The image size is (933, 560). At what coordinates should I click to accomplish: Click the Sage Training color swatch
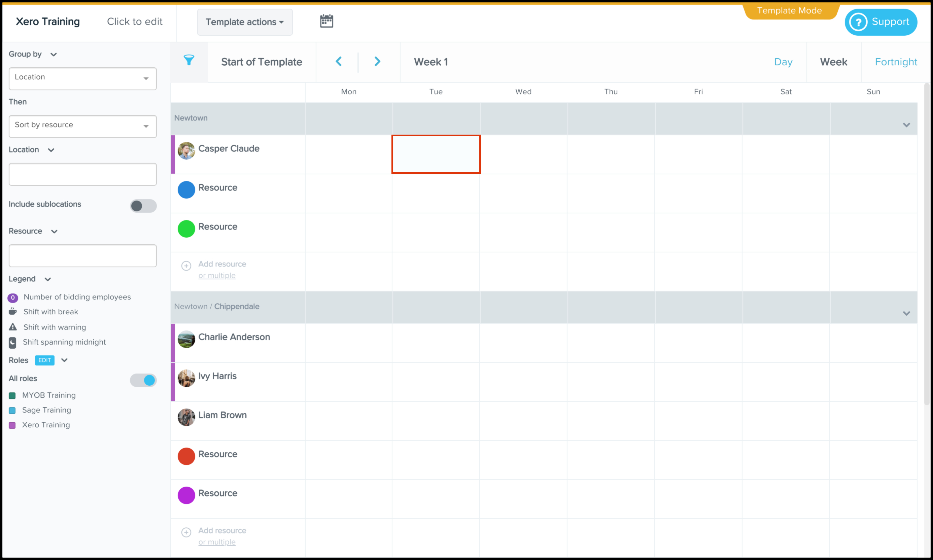coord(12,410)
